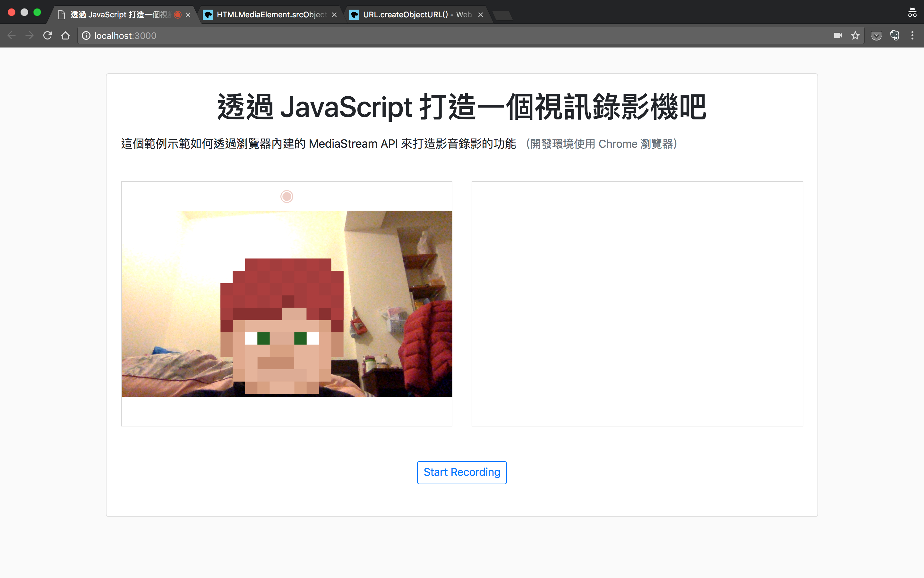Switch to the URL.createObjectURL() tab
Viewport: 924px width, 578px height.
tap(418, 14)
